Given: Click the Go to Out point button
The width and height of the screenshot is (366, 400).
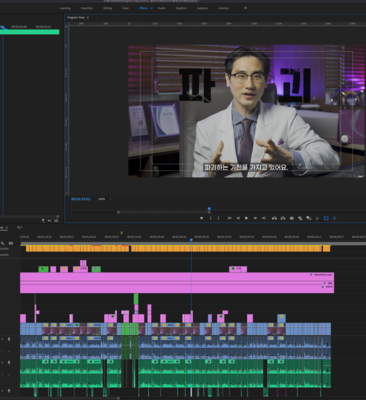Looking at the screenshot, I should (x=264, y=218).
